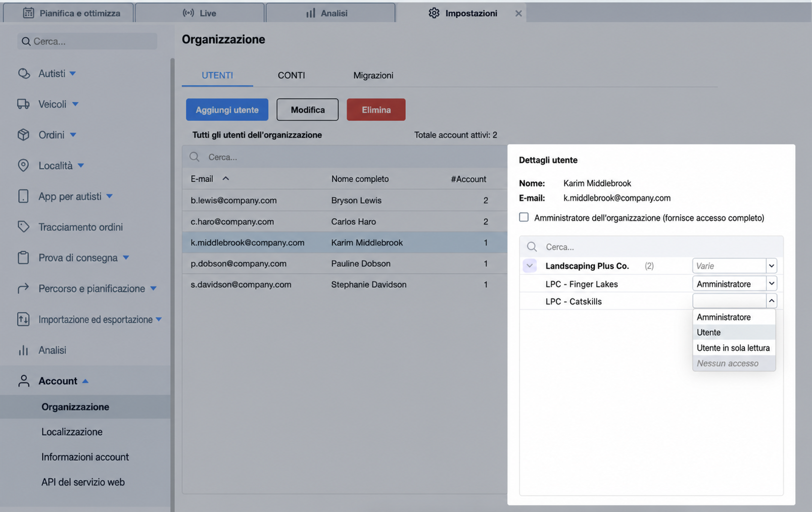This screenshot has width=812, height=512.
Task: Expand the App per autisti arrow
Action: 110,196
